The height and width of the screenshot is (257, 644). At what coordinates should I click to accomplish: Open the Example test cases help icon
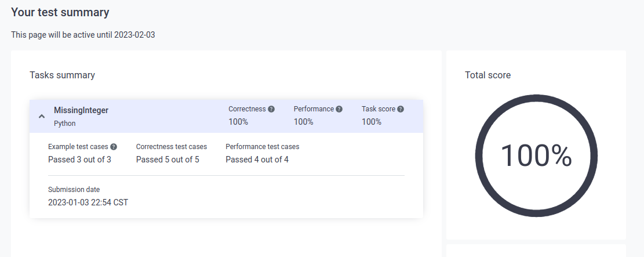(x=114, y=147)
